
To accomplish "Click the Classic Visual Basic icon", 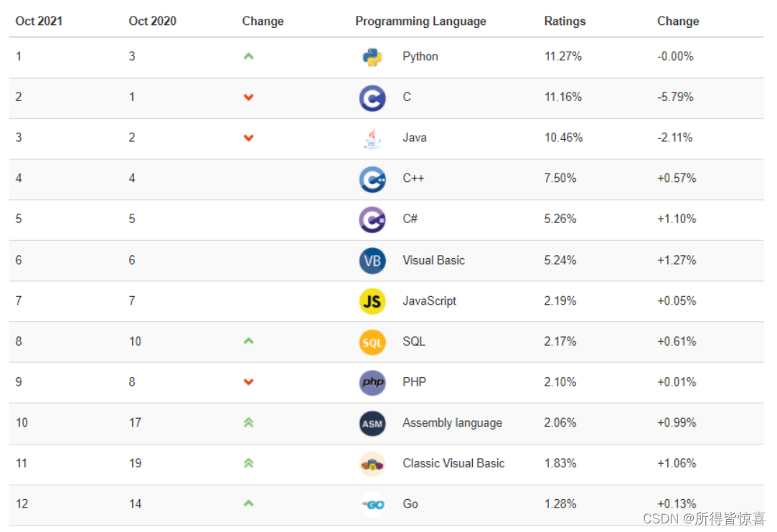I will coord(372,464).
